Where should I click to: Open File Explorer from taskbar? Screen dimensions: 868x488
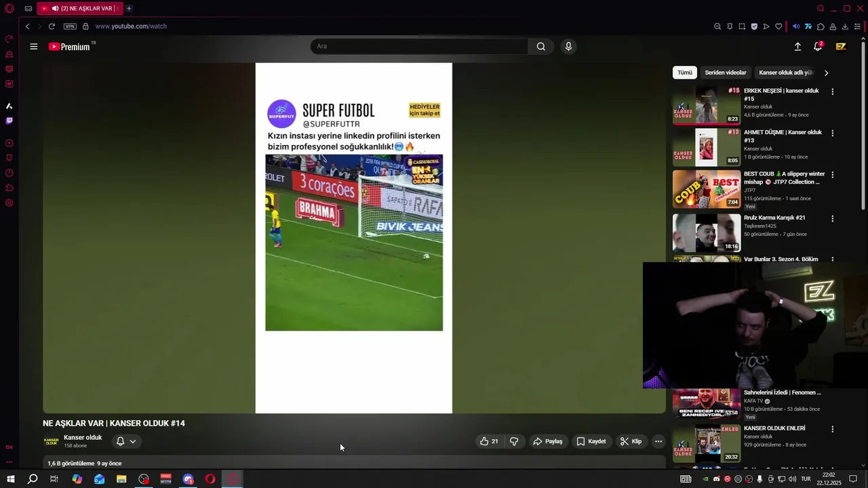pos(121,479)
